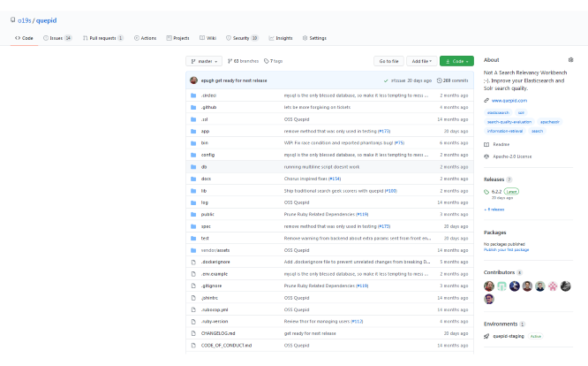Image resolution: width=588 pixels, height=366 pixels.
Task: Click the app folder icon
Action: point(193,131)
